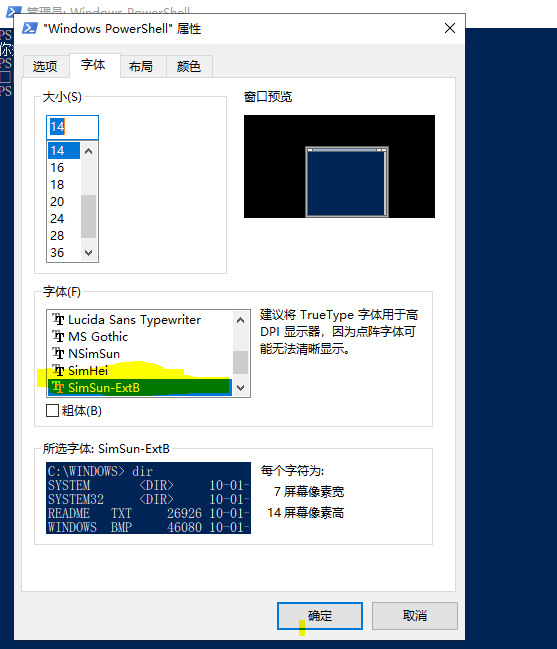Click the font list's scrollbar thumb
The height and width of the screenshot is (649, 557).
tap(240, 363)
